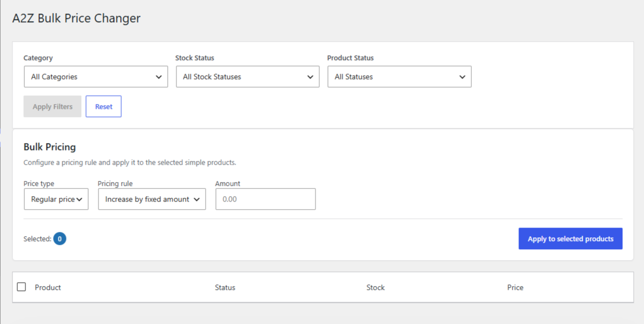
Task: Click the Category label
Action: [38, 58]
